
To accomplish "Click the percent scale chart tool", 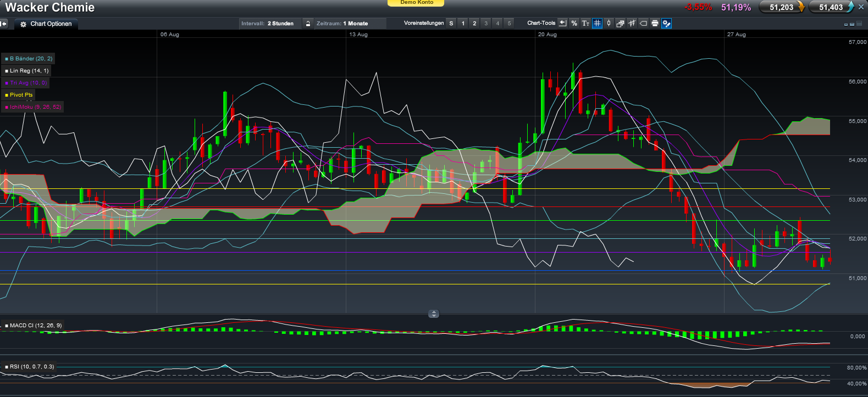I will click(574, 23).
